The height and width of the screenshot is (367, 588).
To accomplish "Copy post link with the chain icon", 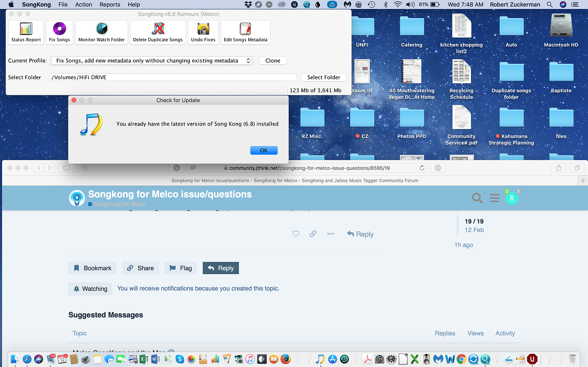I will 313,234.
